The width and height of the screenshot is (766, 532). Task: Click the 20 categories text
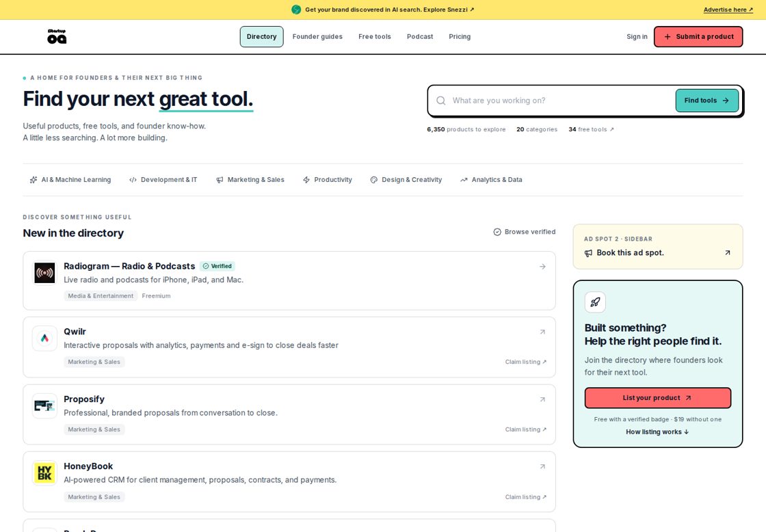click(x=537, y=129)
